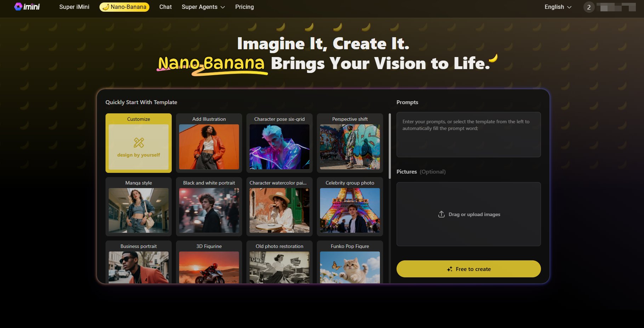644x328 pixels.
Task: Click the user avatar with number 2
Action: (x=589, y=7)
